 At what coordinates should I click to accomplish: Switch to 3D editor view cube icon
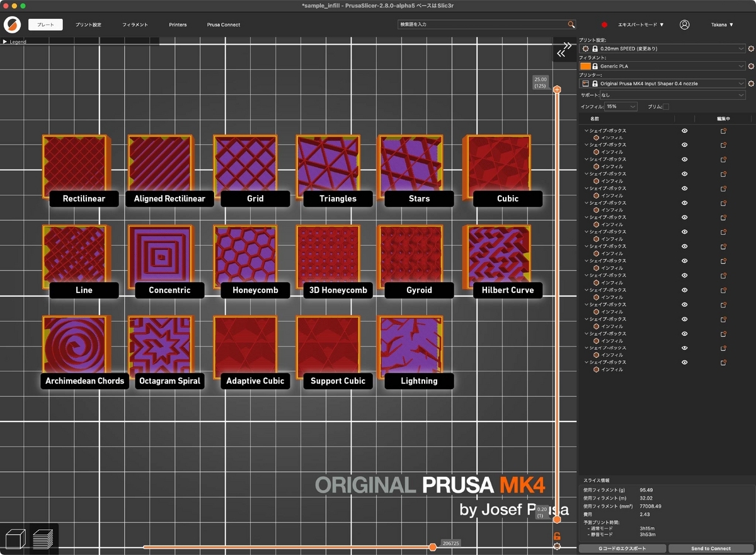point(14,539)
